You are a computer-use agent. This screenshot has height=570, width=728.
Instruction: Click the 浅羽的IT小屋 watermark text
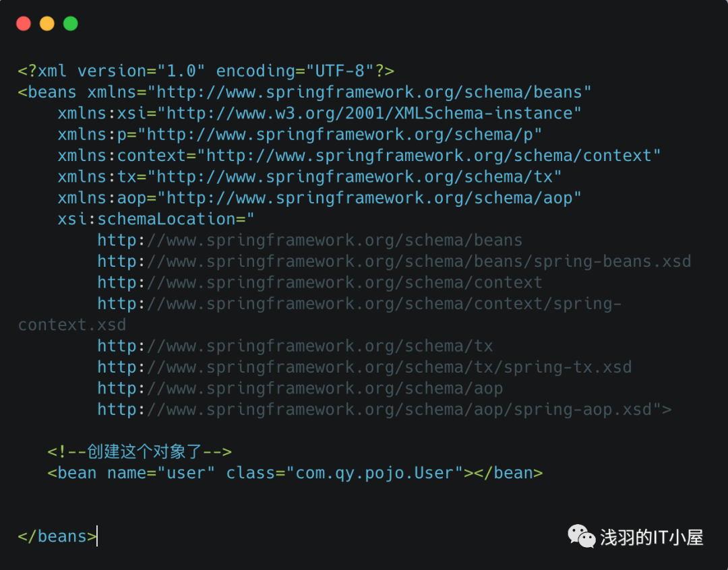(x=652, y=537)
